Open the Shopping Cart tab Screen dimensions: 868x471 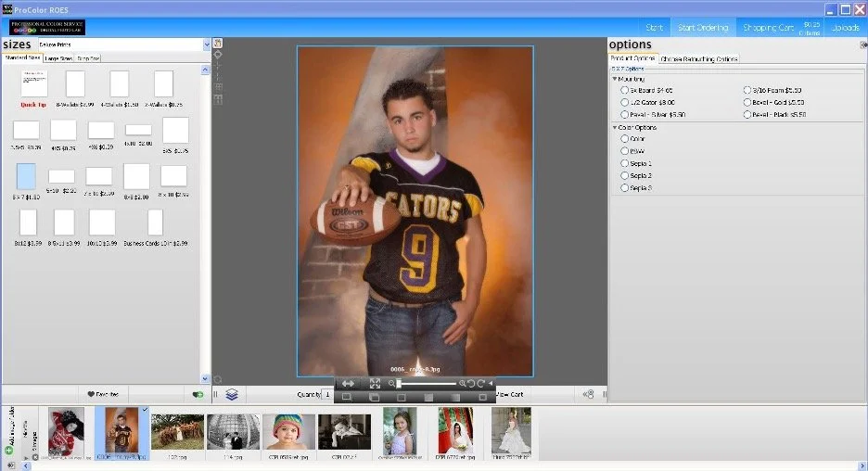click(781, 27)
